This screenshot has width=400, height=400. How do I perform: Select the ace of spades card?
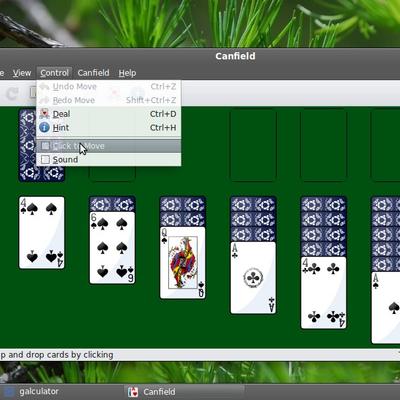coord(386,308)
